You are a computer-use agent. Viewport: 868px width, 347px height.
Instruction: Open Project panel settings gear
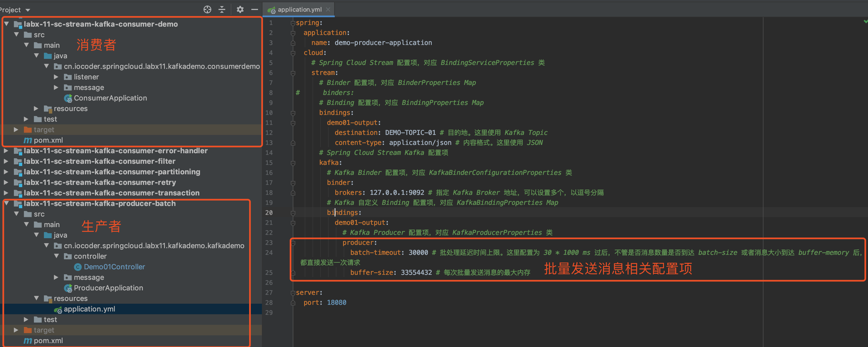240,9
